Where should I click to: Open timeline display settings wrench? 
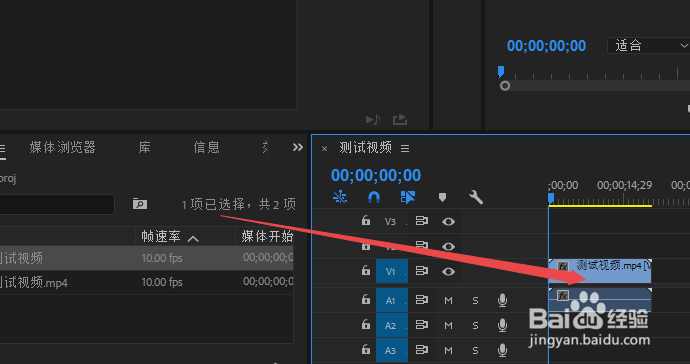[x=476, y=197]
